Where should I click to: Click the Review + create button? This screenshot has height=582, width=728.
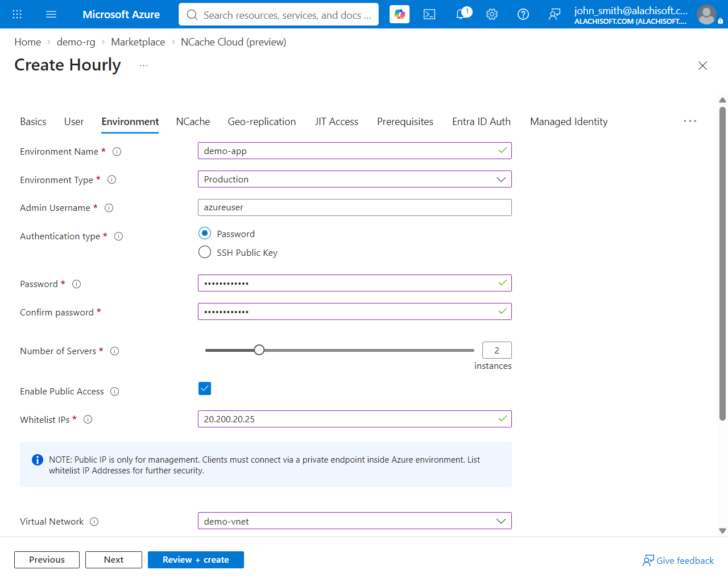(x=196, y=560)
